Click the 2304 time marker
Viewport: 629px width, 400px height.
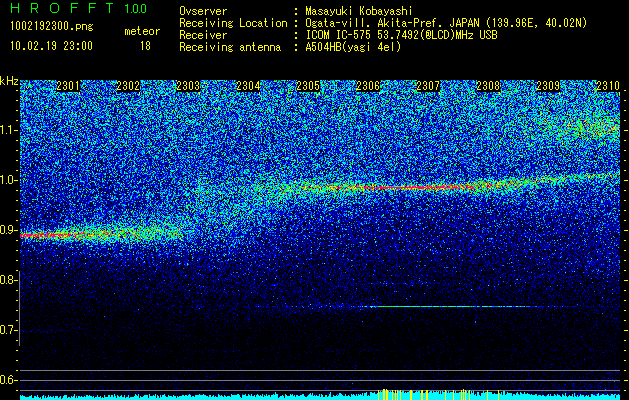click(248, 86)
